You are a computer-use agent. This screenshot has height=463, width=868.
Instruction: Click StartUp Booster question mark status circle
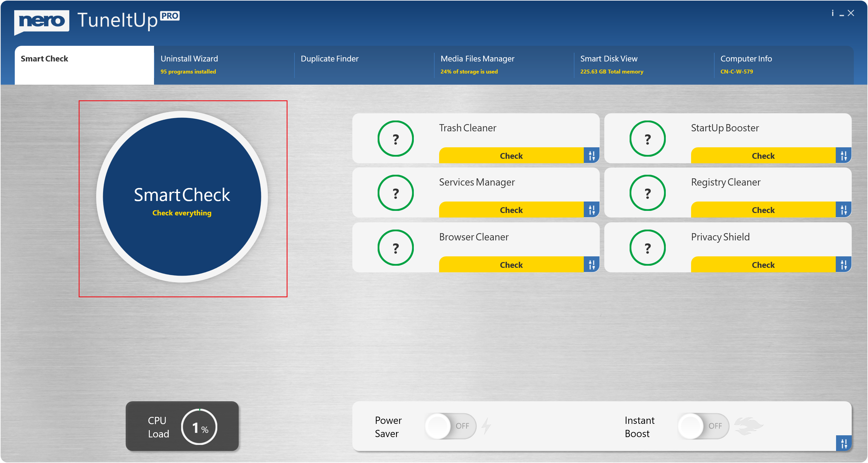tap(647, 139)
